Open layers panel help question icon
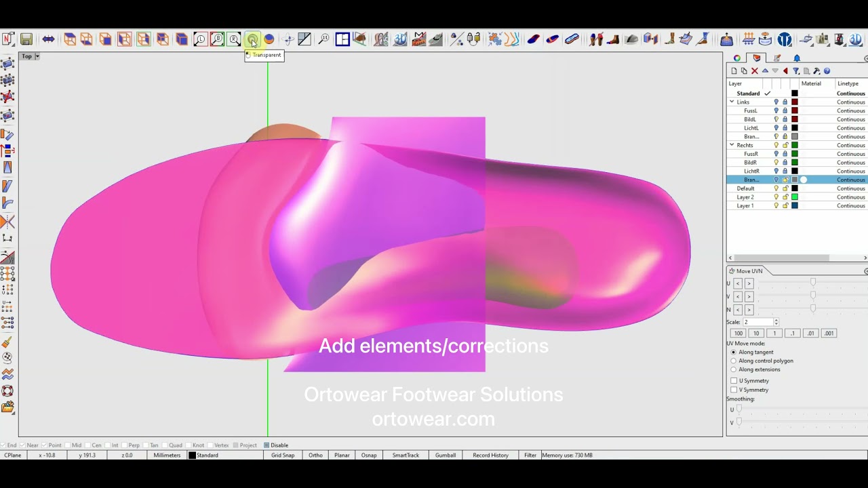868x488 pixels. (x=827, y=70)
